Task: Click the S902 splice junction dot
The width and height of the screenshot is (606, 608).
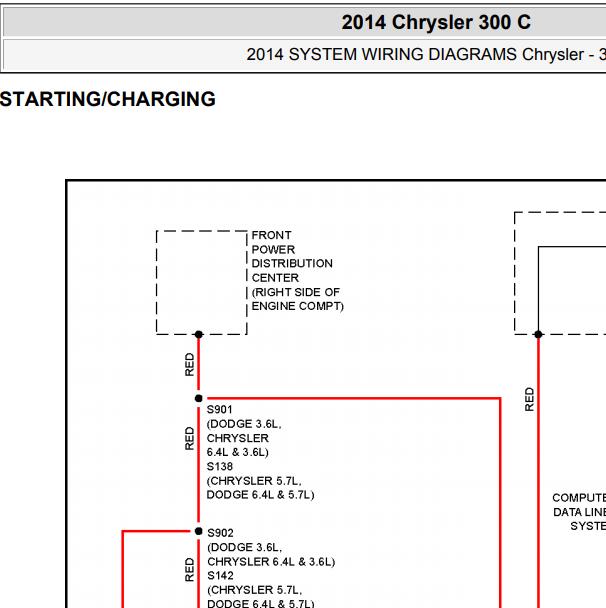Action: (199, 531)
